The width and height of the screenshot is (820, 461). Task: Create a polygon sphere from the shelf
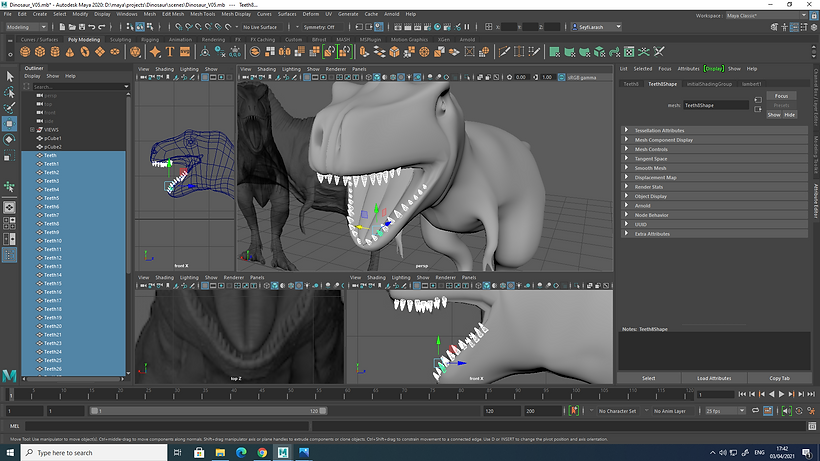(x=25, y=52)
